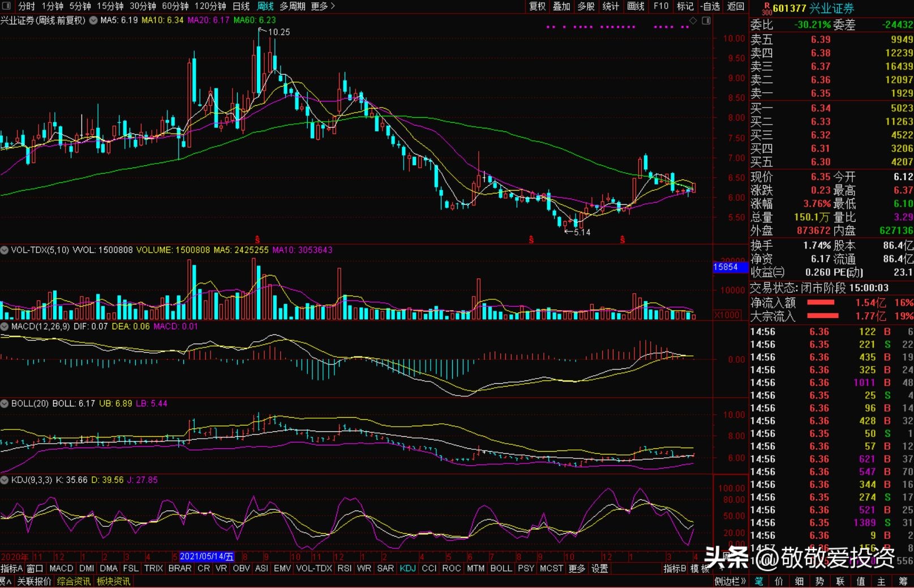Expand the 更多 periods menu
Screen dimensions: 914x588
point(323,6)
